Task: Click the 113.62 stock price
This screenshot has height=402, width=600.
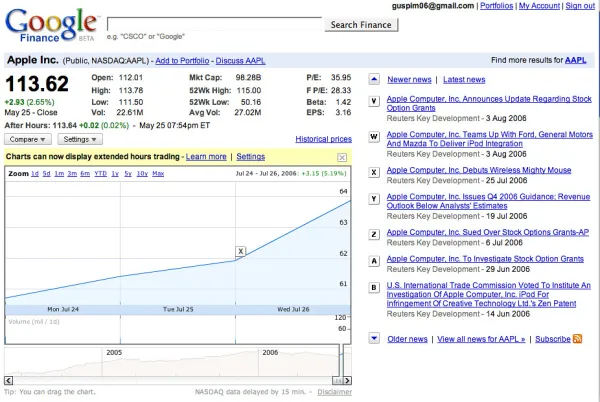Action: (x=37, y=84)
